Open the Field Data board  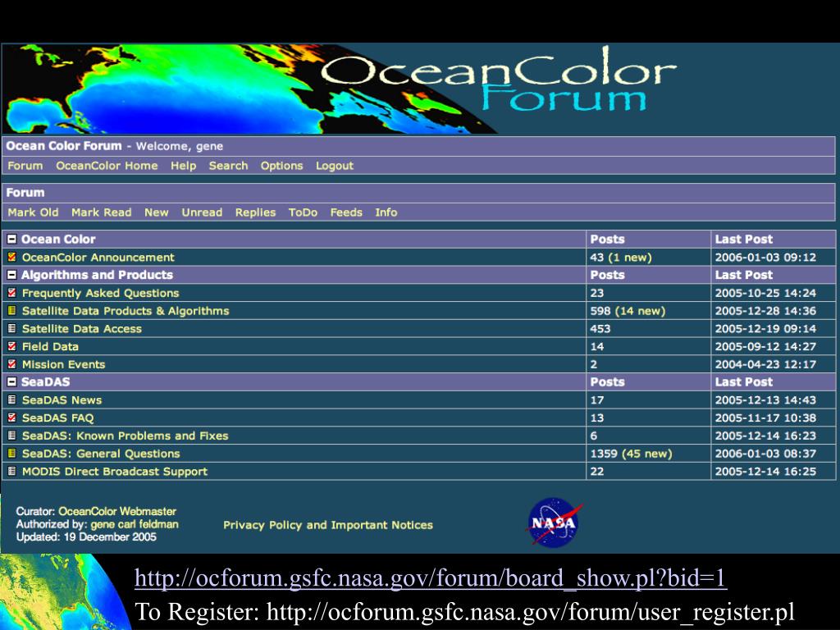tap(50, 347)
